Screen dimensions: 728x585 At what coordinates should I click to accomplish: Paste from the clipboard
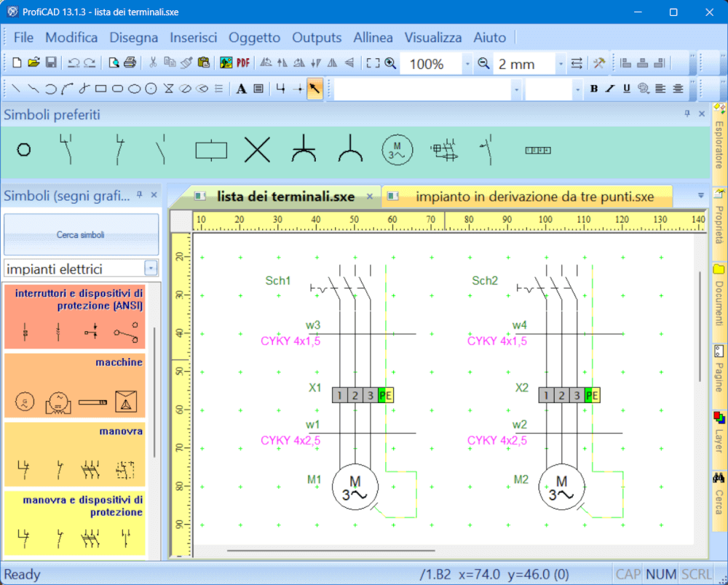(203, 63)
